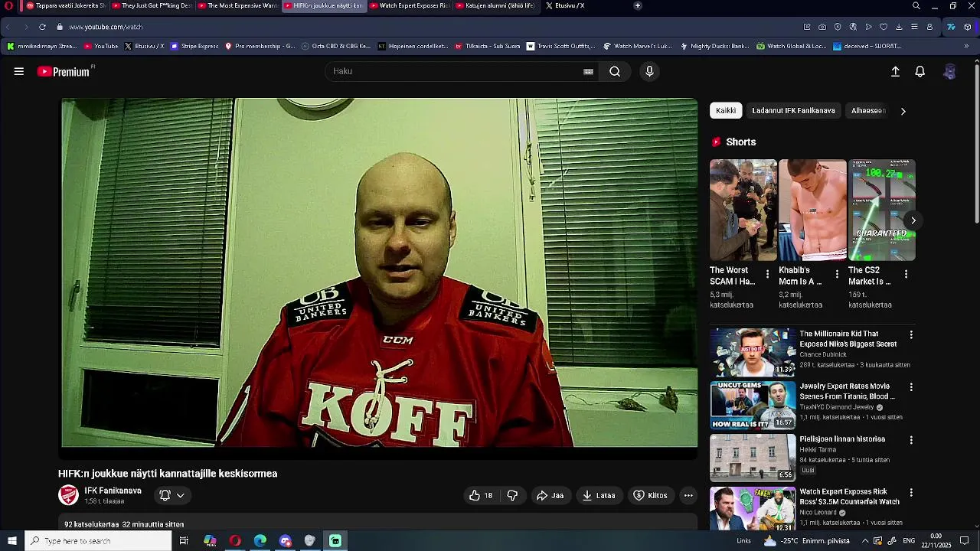Open Microsoft Edge from taskbar
The height and width of the screenshot is (551, 980).
point(260,541)
